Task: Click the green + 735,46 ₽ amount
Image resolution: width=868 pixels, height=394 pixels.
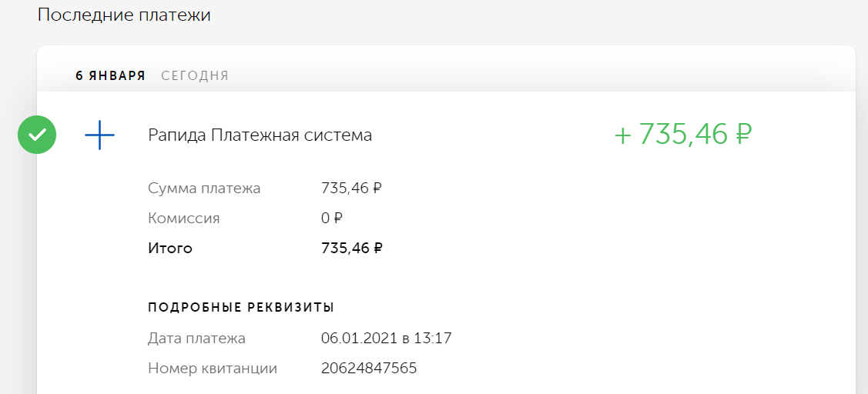Action: coord(683,135)
